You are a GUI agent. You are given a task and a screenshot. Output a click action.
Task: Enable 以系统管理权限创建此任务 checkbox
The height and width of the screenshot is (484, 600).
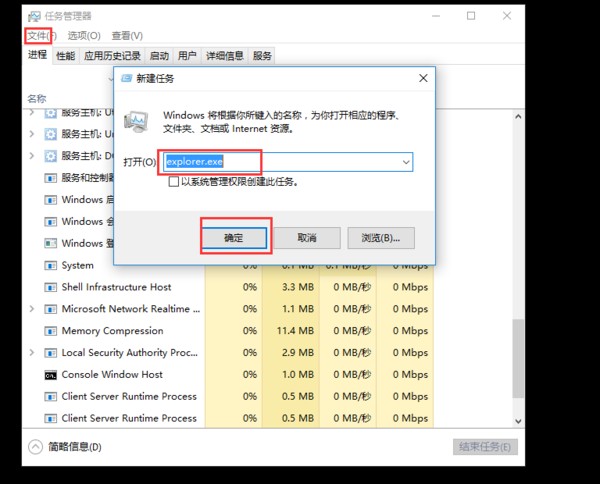pyautogui.click(x=174, y=181)
